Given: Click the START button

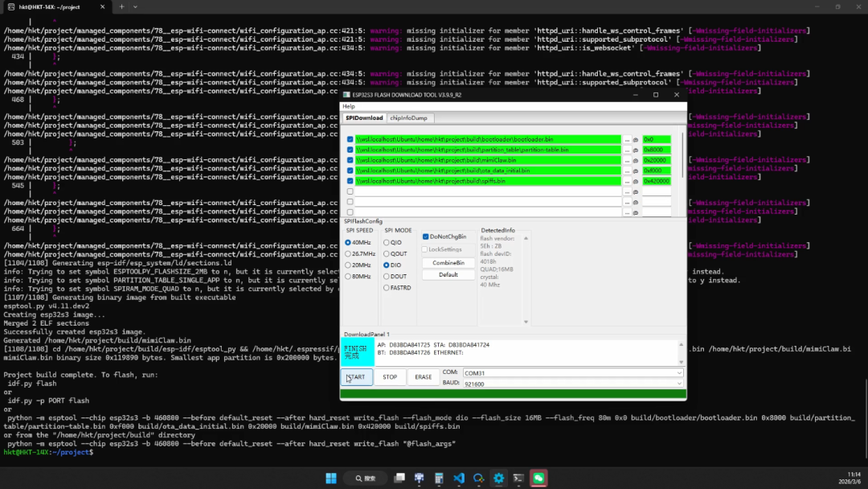Looking at the screenshot, I should (357, 377).
